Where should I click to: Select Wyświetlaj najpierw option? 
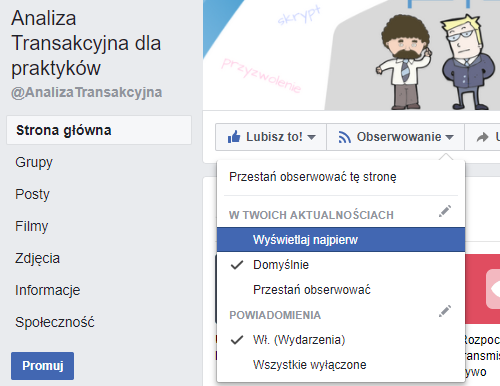tap(341, 240)
